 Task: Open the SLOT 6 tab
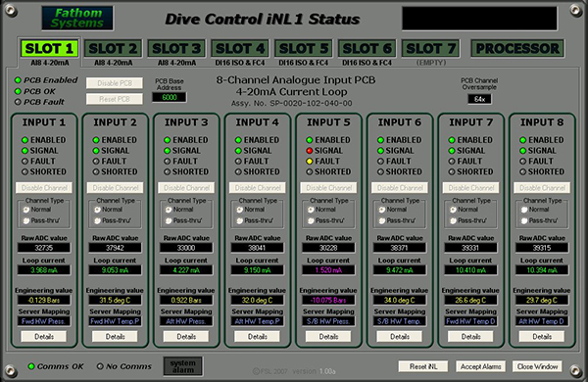(x=367, y=48)
